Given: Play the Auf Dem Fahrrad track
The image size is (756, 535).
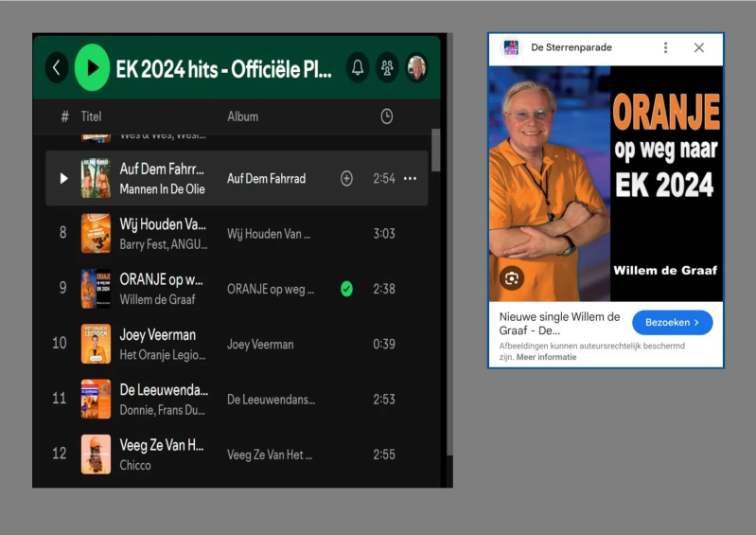Looking at the screenshot, I should click(x=63, y=179).
